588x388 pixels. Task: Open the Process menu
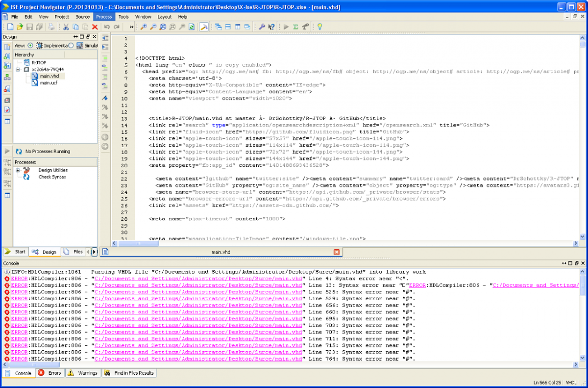coord(103,16)
